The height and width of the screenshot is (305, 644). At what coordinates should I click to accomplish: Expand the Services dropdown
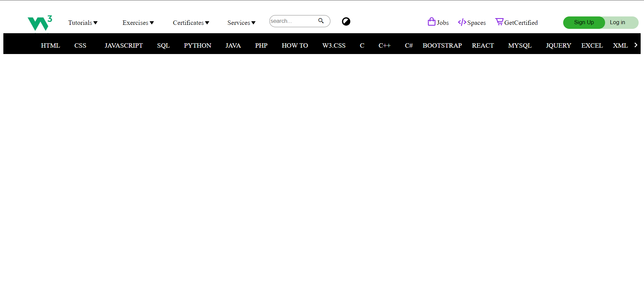pos(241,22)
